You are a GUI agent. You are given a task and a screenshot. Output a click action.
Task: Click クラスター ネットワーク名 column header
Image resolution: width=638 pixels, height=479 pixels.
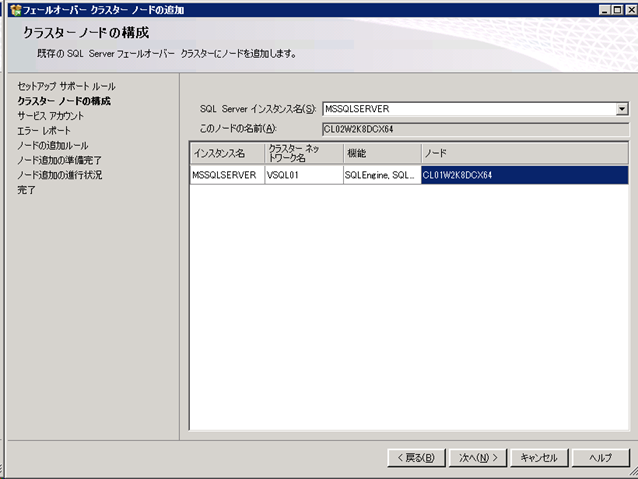click(x=302, y=153)
